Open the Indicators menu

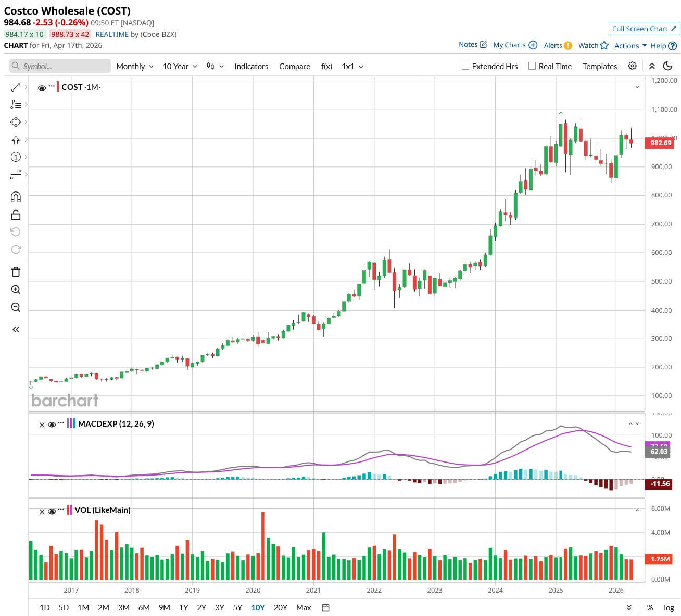[251, 67]
